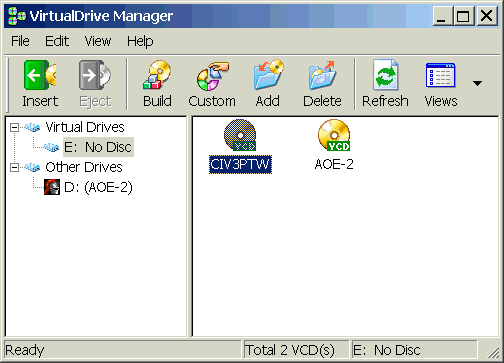This screenshot has width=504, height=363.
Task: Select the AOE-2 VCD disc icon
Action: pyautogui.click(x=334, y=135)
